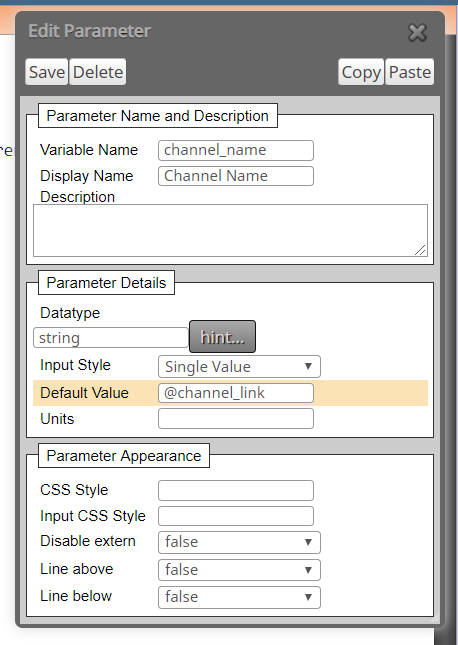Click the Datatype label
This screenshot has width=458, height=645.
coord(70,313)
